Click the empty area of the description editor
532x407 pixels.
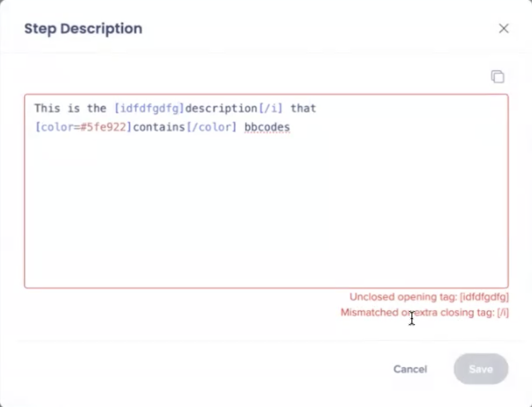click(x=265, y=212)
